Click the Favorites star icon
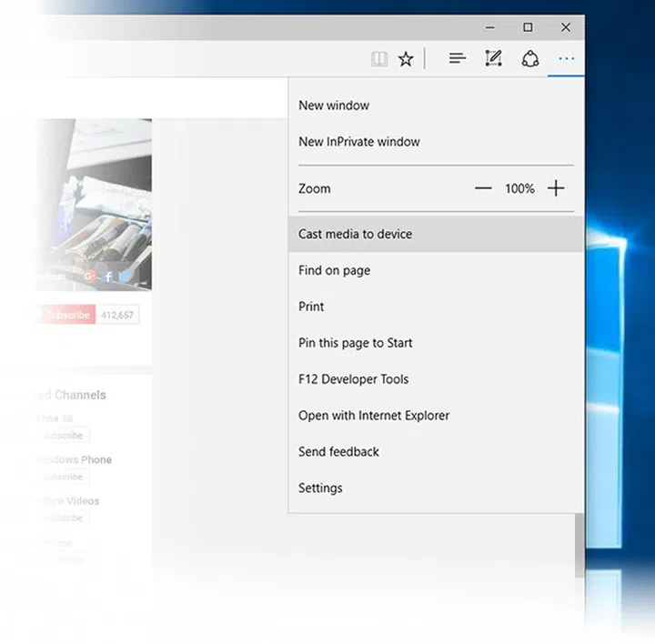The image size is (655, 644). (x=406, y=59)
